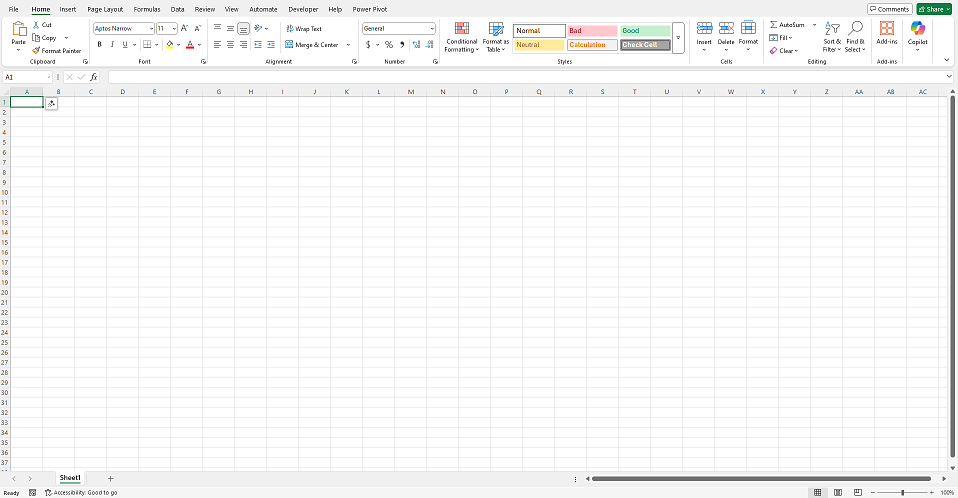Align text left in the cell
Image resolution: width=958 pixels, height=498 pixels.
click(218, 45)
